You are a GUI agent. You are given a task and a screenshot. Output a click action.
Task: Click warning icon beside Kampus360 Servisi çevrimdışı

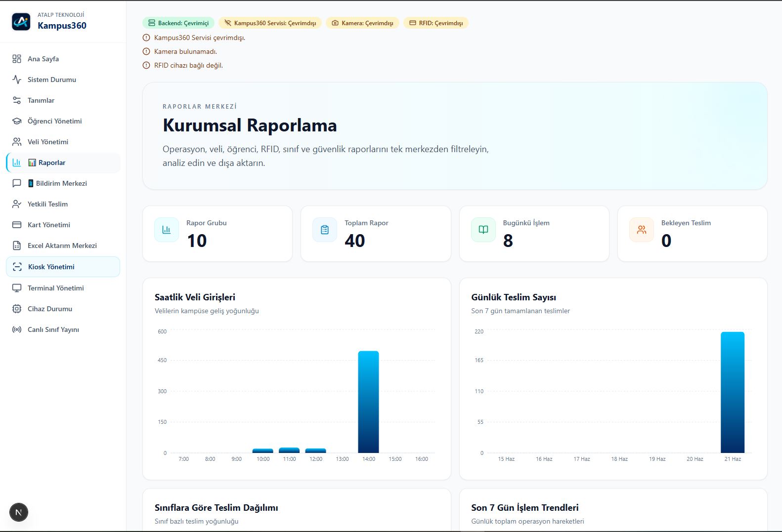point(146,38)
